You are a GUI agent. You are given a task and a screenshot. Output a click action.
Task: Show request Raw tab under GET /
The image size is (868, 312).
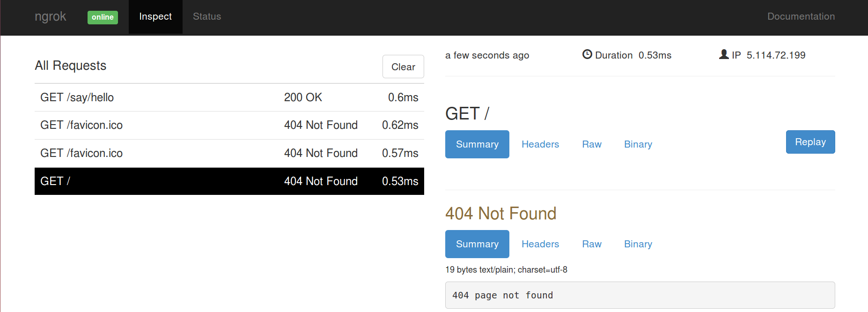tap(592, 144)
